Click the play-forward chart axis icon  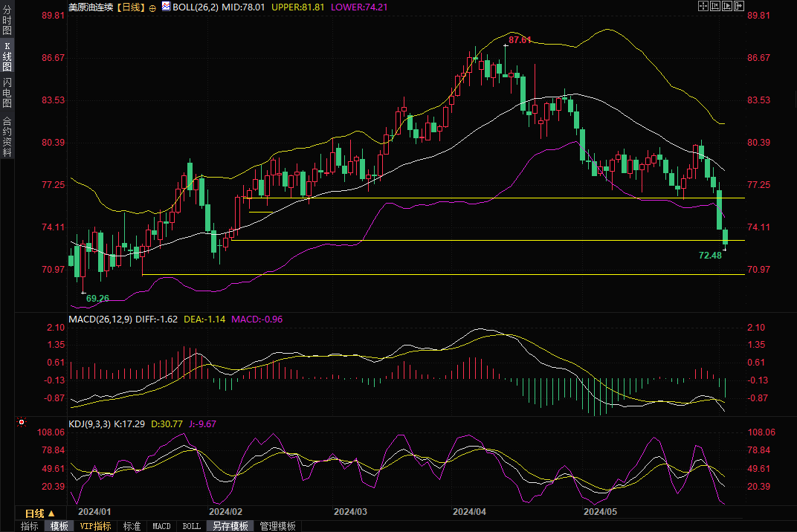(x=727, y=6)
